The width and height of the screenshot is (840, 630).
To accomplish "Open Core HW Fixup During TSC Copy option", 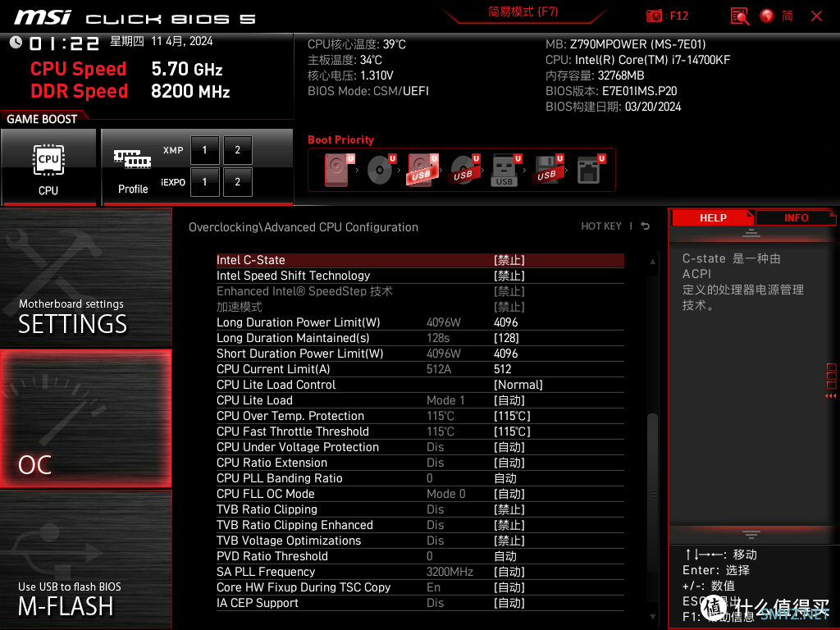I will click(x=420, y=587).
